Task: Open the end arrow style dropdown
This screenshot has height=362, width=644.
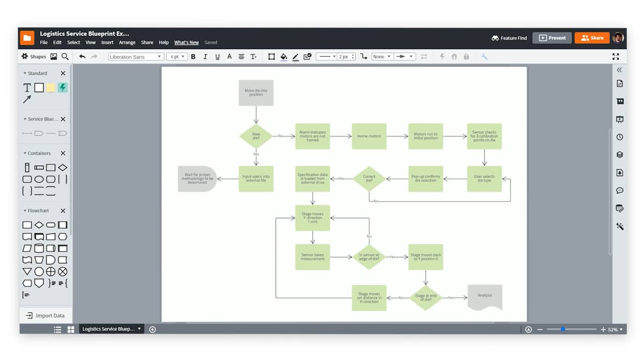Action: (x=405, y=56)
